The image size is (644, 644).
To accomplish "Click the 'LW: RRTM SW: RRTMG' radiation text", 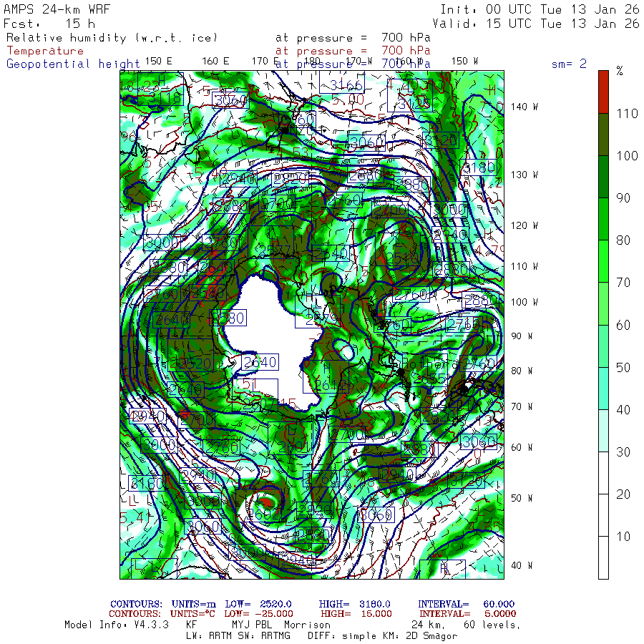I will pyautogui.click(x=238, y=636).
